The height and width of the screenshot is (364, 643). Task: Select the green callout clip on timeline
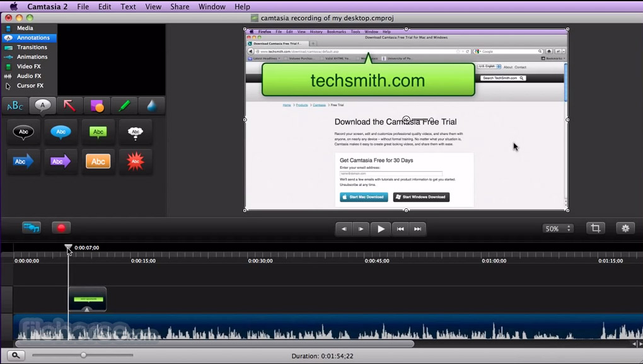pyautogui.click(x=88, y=299)
